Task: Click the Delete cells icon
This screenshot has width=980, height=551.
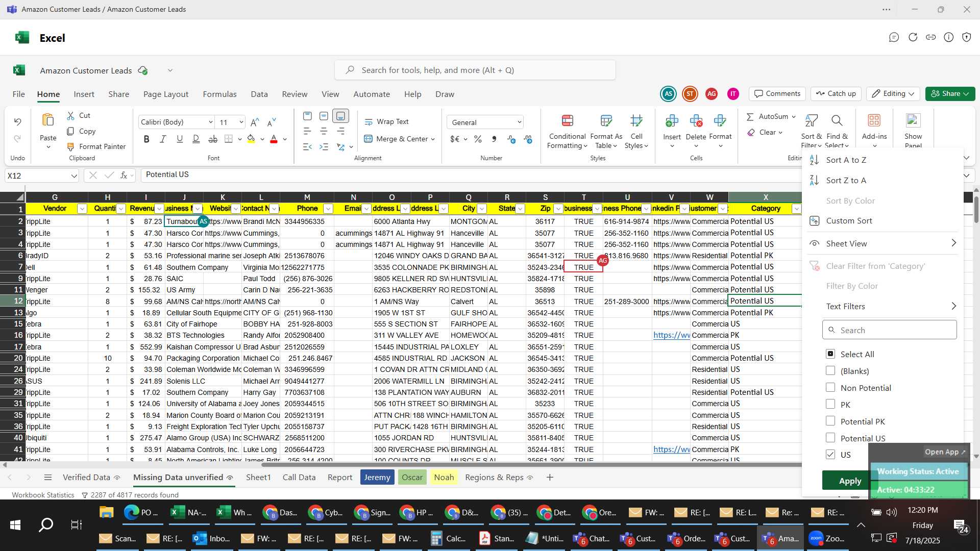Action: tap(696, 121)
